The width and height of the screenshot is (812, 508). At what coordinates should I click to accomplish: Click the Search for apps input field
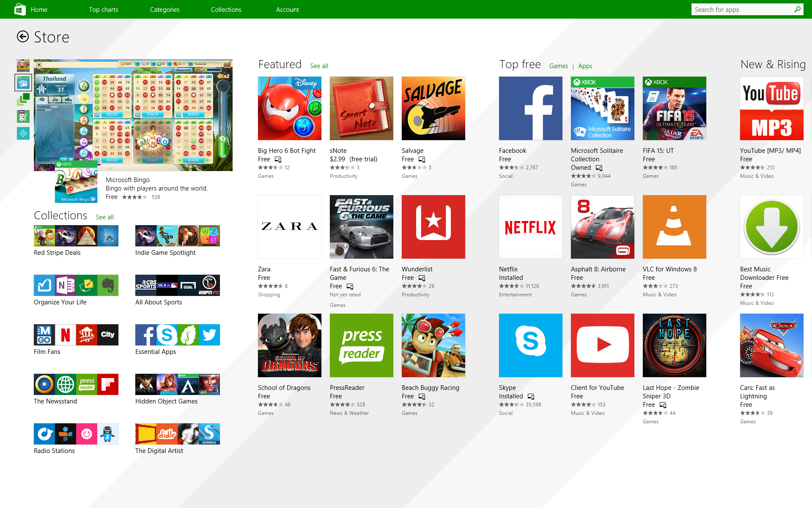click(x=743, y=9)
